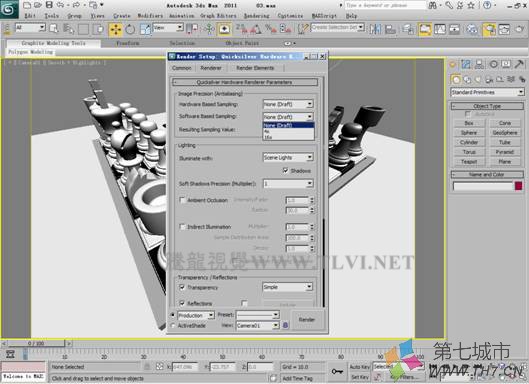
Task: Enable the Ambient Occlusion checkbox
Action: (x=182, y=200)
